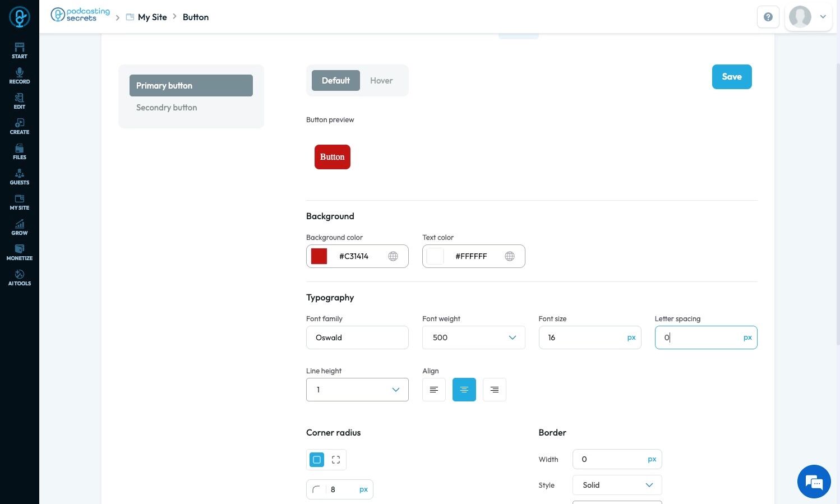The width and height of the screenshot is (840, 504).
Task: Open the Record section in sidebar
Action: (20, 76)
